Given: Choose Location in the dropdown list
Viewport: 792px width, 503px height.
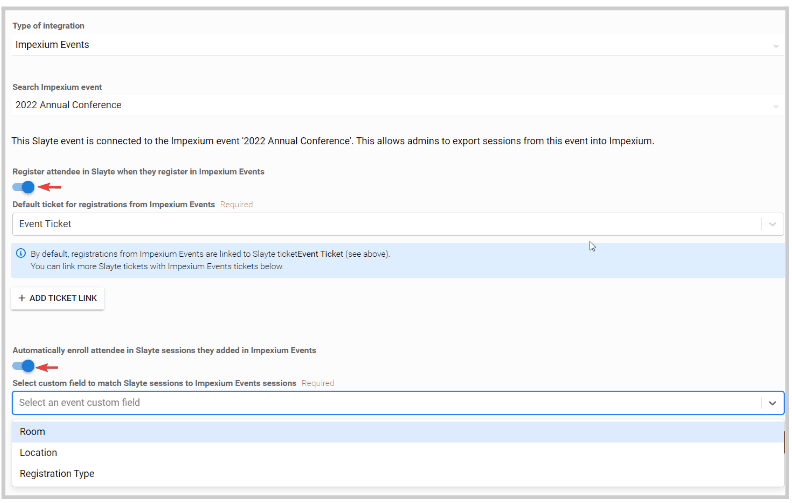Looking at the screenshot, I should (x=398, y=453).
